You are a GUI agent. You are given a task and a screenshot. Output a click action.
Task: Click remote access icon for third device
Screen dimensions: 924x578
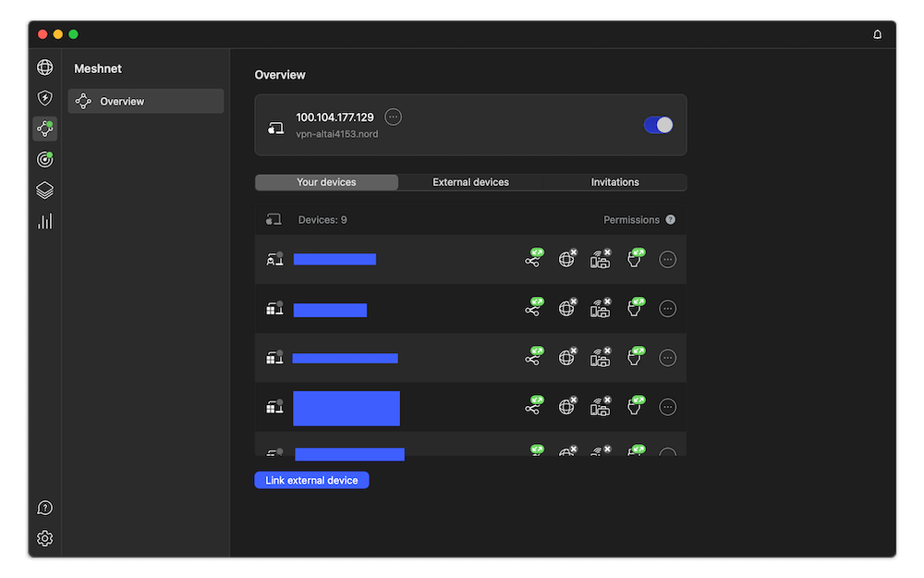534,357
